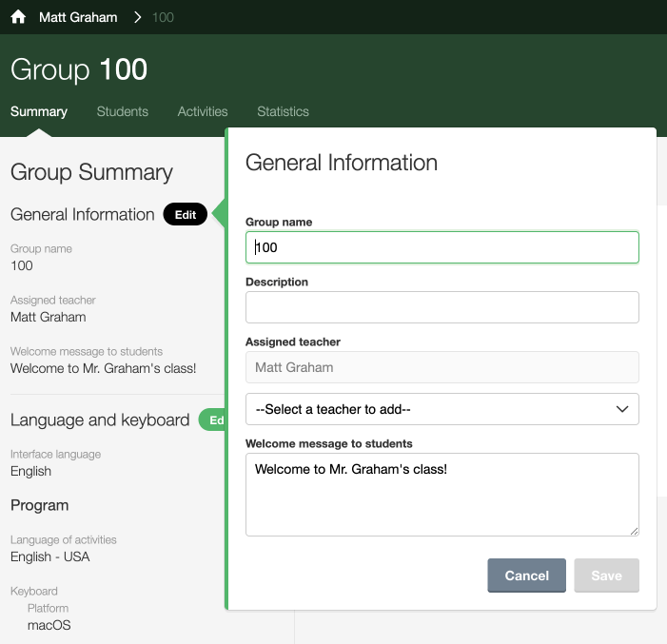
Task: Cancel the General Information edits
Action: [526, 576]
